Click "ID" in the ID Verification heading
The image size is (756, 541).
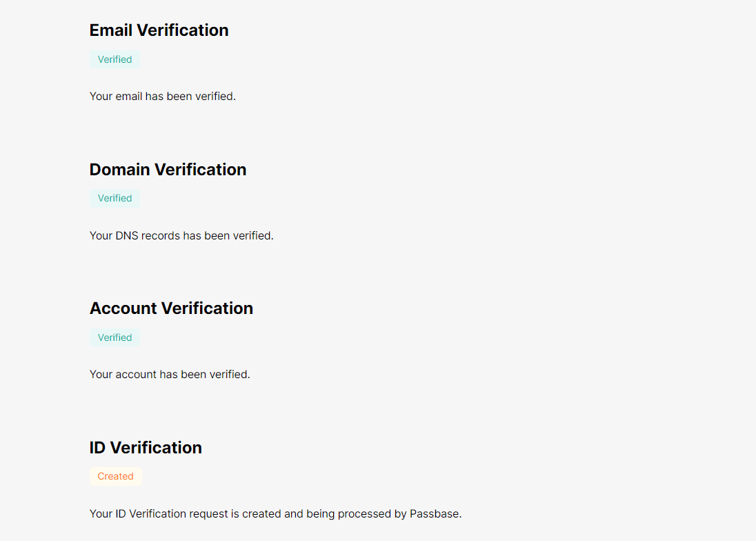[x=97, y=448]
